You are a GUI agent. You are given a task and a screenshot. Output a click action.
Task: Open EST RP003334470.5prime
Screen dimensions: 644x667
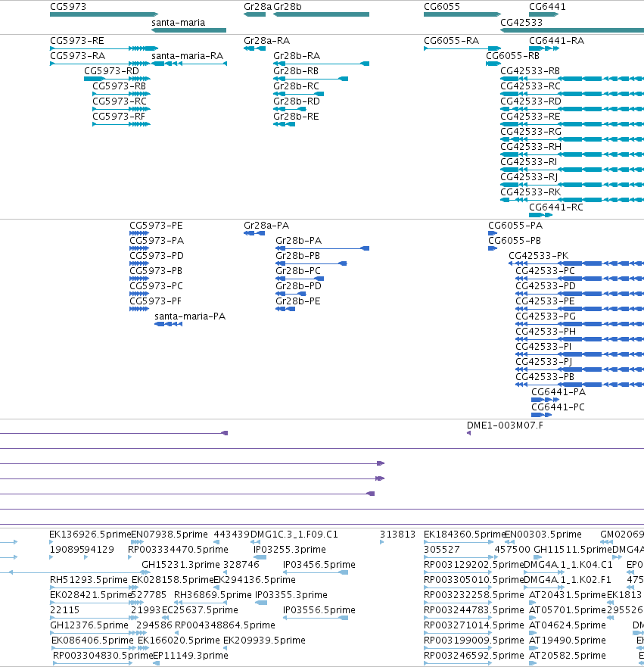178,550
